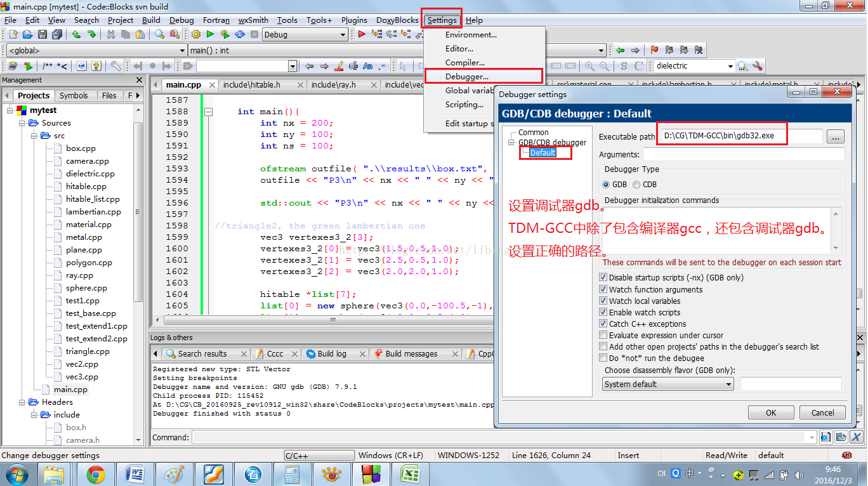Uncheck Catch C++ exceptions

point(603,324)
